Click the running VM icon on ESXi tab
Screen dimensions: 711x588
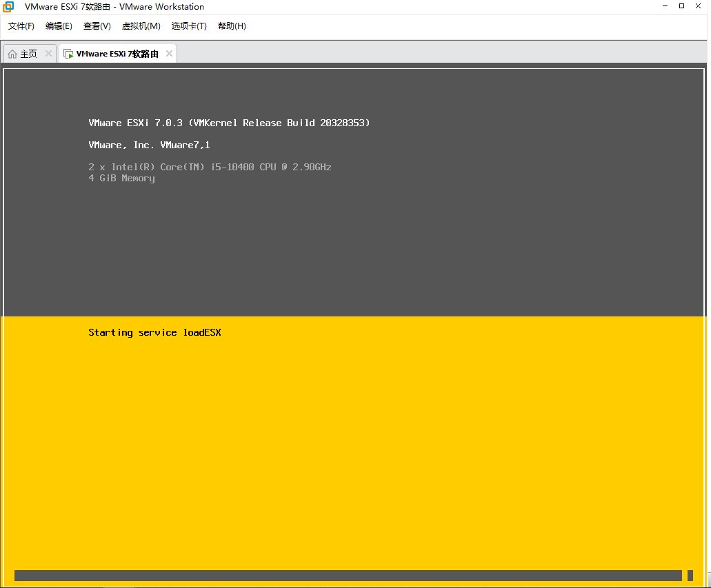tap(68, 54)
